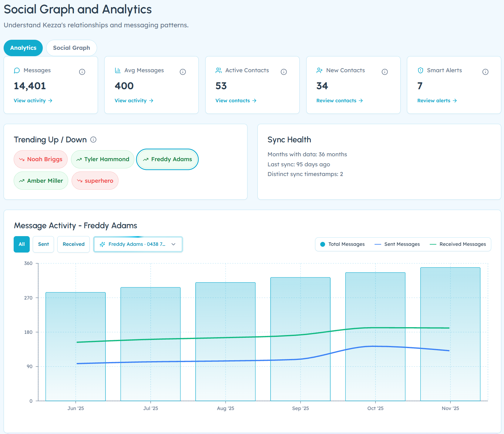Open the info icon on the Avg Messages card
Screen dimensions: 504x434
pos(183,72)
